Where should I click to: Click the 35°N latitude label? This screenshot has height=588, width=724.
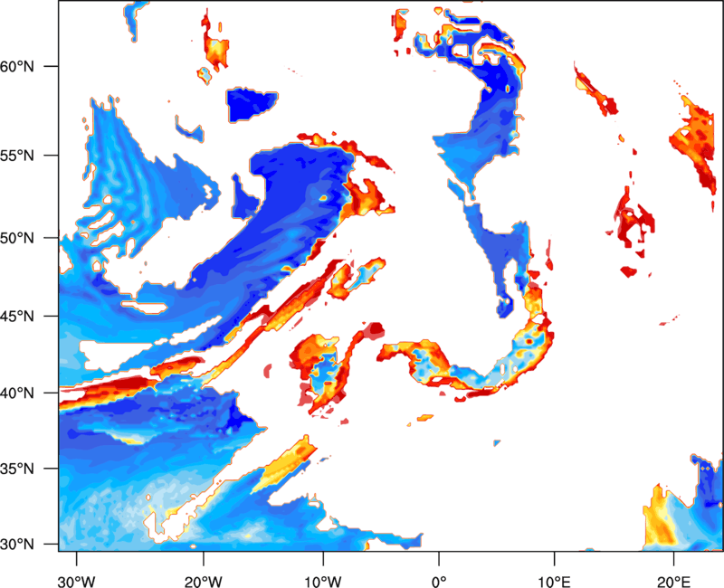(x=17, y=469)
